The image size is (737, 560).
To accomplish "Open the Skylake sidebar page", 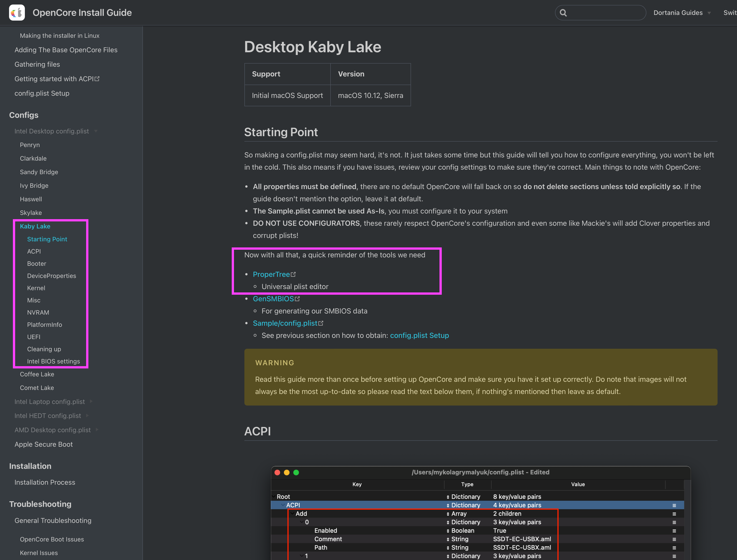I will pyautogui.click(x=31, y=213).
